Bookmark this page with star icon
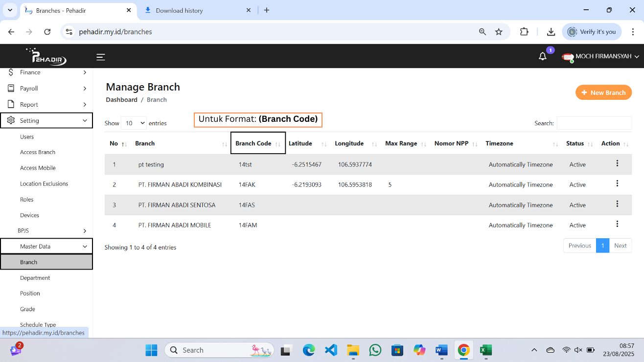 click(x=499, y=32)
